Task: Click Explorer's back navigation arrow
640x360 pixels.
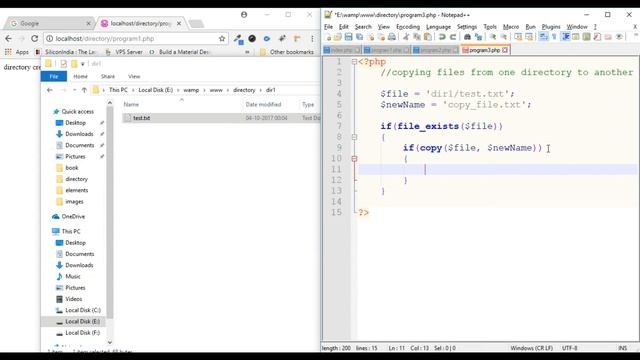Action: click(x=50, y=90)
